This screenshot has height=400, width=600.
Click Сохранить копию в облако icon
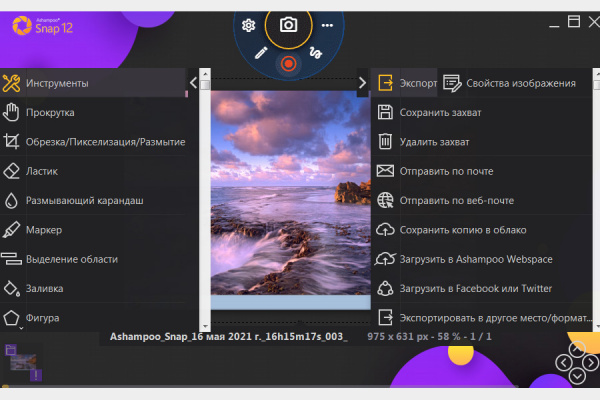[385, 230]
